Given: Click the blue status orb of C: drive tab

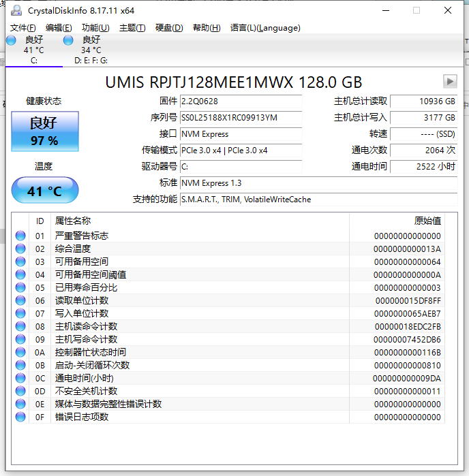Looking at the screenshot, I should [x=11, y=40].
